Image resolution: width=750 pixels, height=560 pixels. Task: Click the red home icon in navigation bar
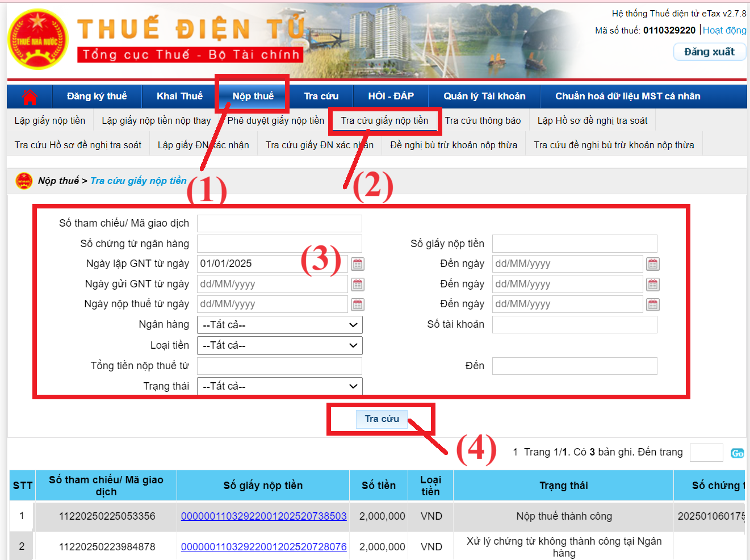pos(30,97)
